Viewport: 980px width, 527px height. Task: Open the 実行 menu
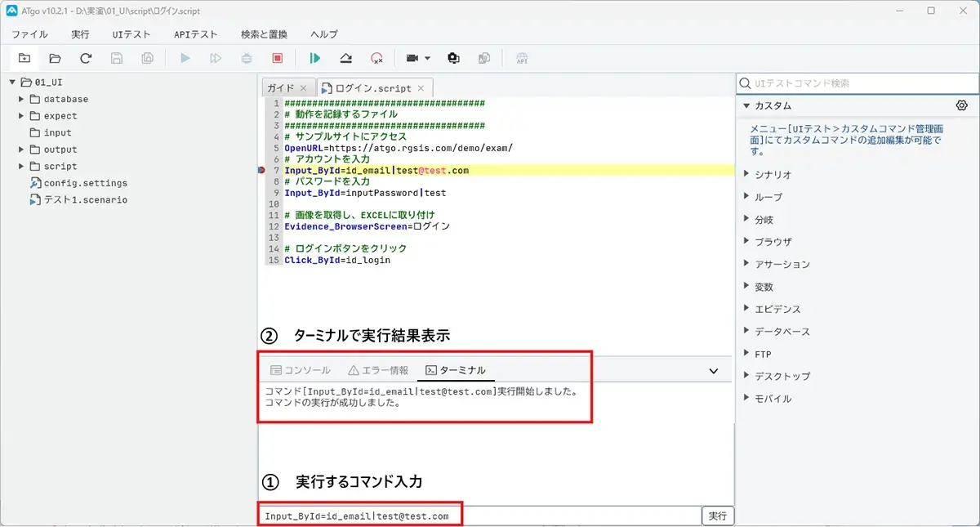[x=80, y=34]
